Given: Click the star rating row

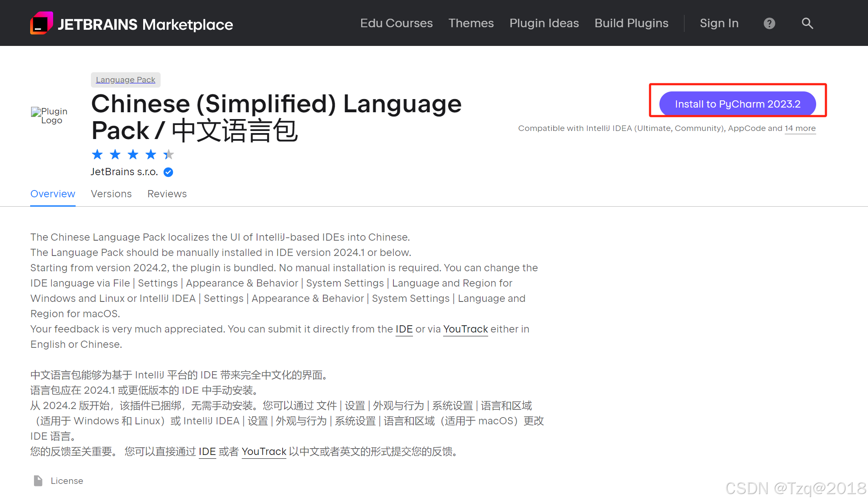Looking at the screenshot, I should pyautogui.click(x=133, y=154).
